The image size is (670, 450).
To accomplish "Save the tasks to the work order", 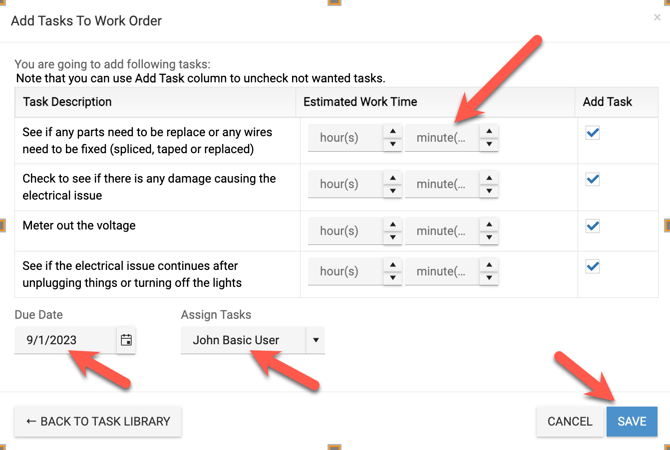I will (x=632, y=421).
